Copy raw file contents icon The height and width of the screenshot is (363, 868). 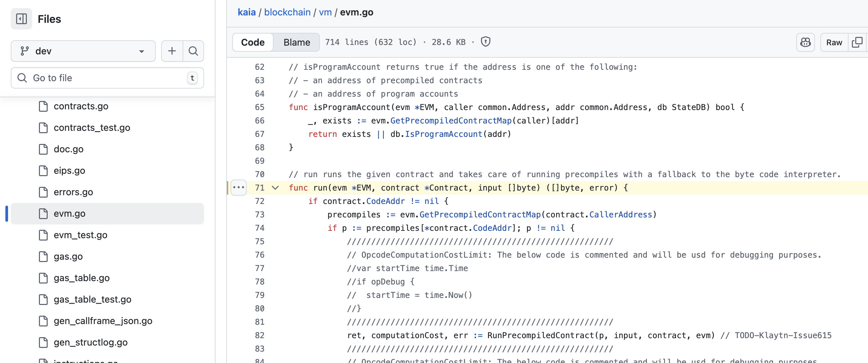857,42
